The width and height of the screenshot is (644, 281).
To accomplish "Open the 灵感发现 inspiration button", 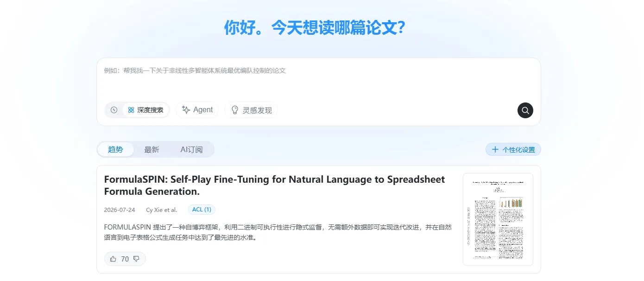I will pos(251,110).
